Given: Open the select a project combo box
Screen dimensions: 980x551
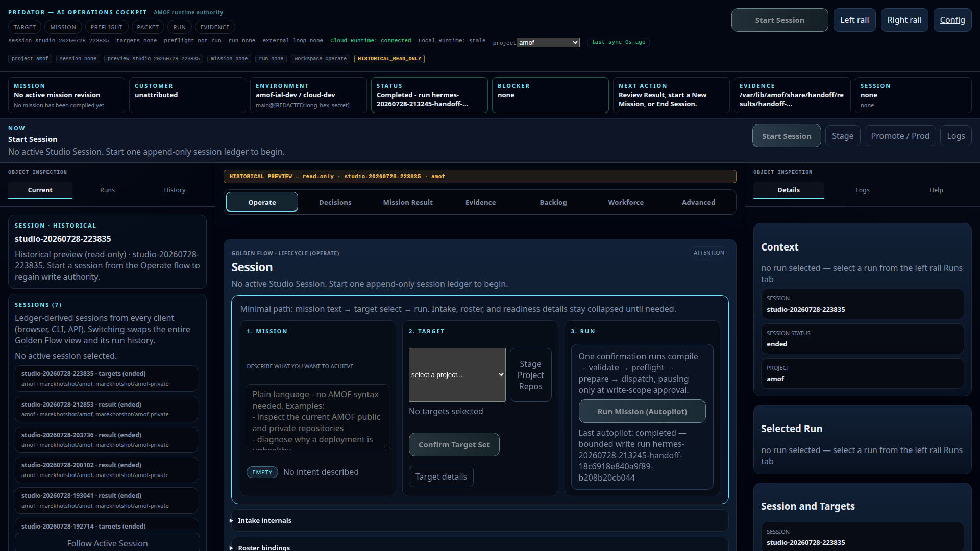Looking at the screenshot, I should point(457,374).
